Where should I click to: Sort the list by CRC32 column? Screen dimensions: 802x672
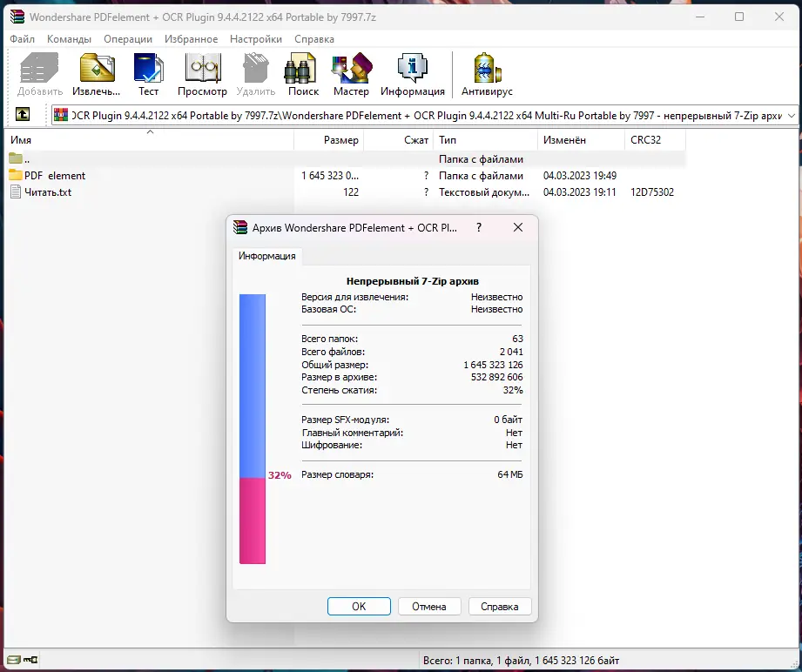(x=655, y=139)
